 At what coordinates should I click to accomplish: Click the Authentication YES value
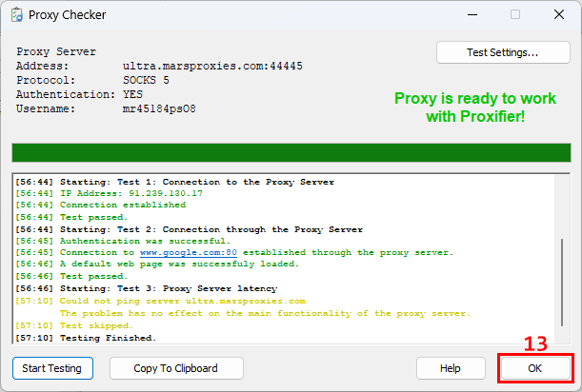point(132,94)
